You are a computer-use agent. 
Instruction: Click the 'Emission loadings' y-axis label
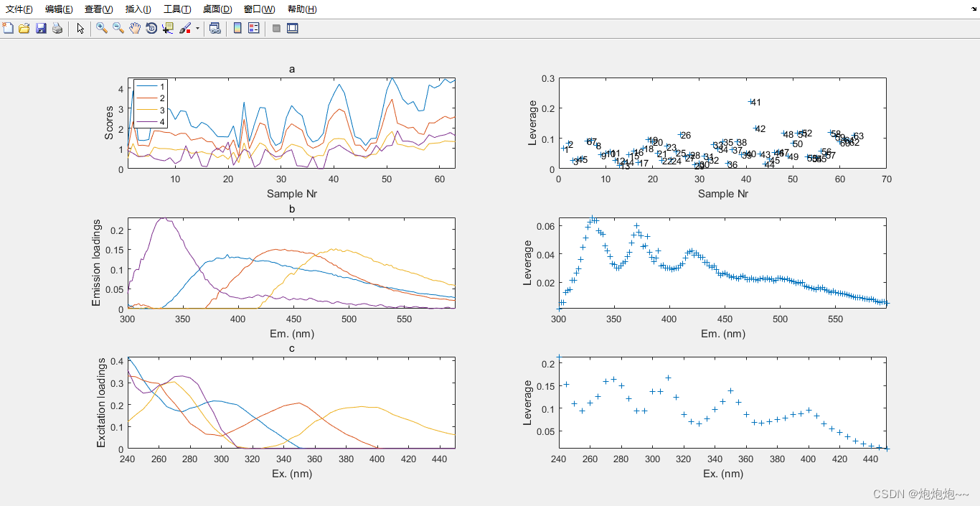pos(96,263)
